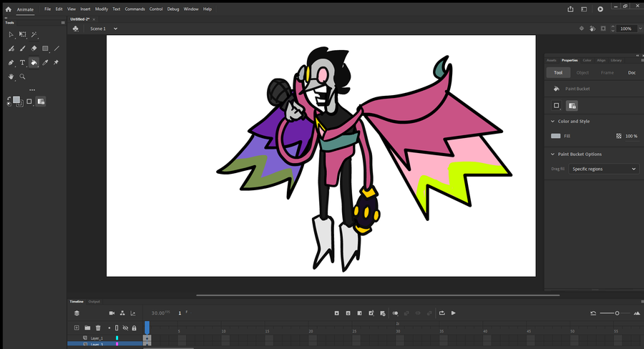Select the Asset Warp pin tool
This screenshot has width=644, height=349.
coord(57,62)
